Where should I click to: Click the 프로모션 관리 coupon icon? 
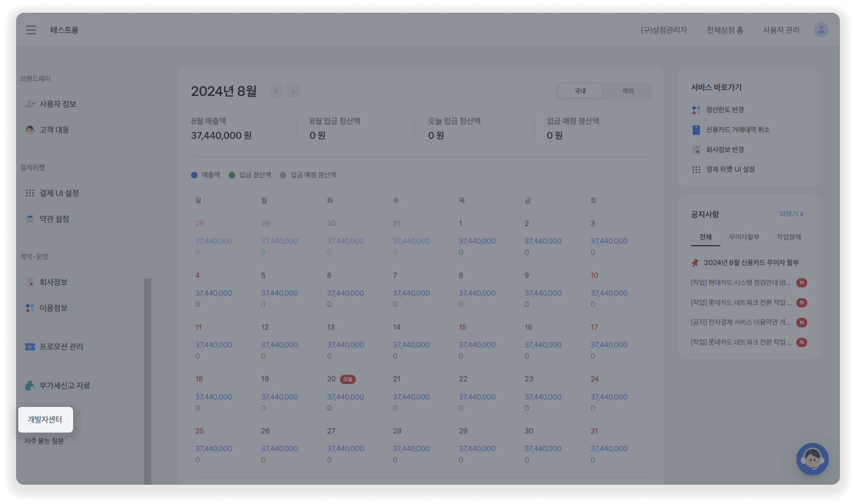pyautogui.click(x=30, y=347)
